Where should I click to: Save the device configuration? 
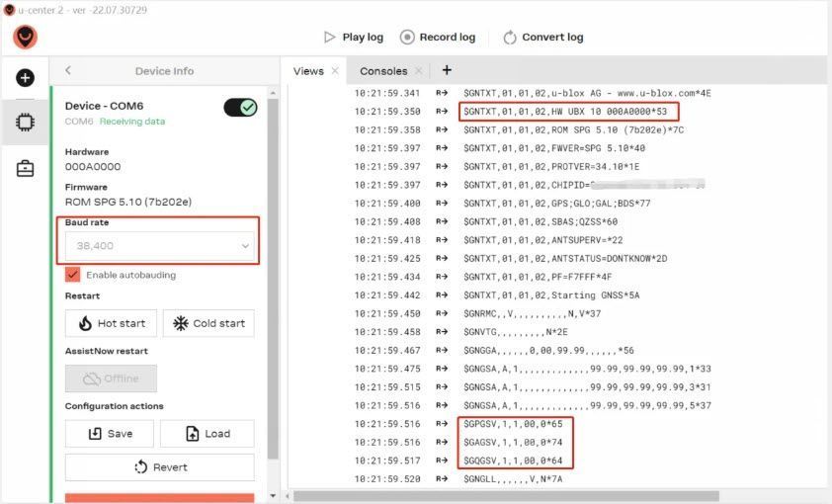tap(110, 434)
